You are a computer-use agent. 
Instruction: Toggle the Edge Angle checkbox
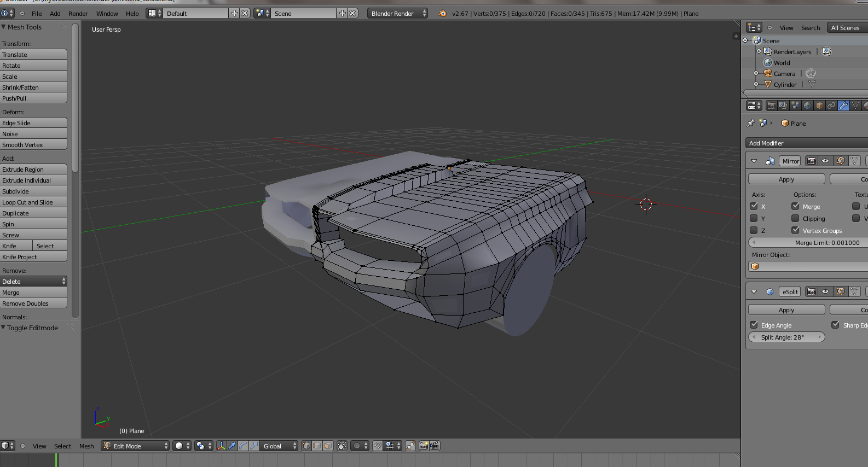pyautogui.click(x=754, y=325)
